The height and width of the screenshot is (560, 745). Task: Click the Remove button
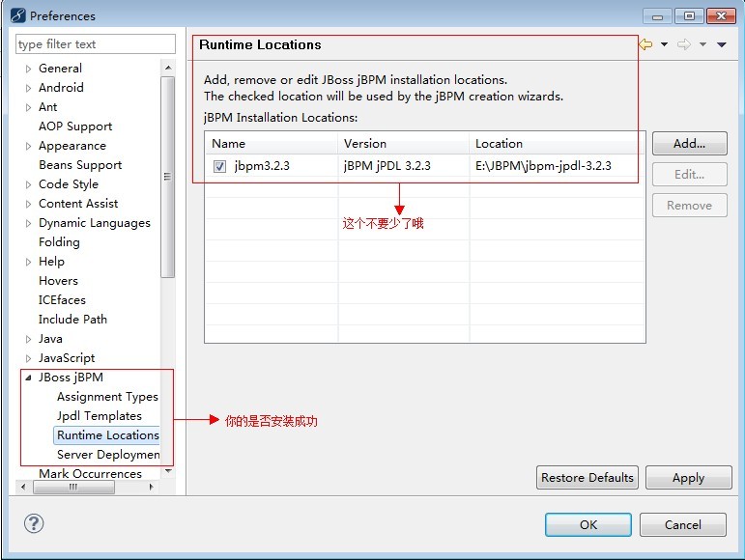click(689, 206)
